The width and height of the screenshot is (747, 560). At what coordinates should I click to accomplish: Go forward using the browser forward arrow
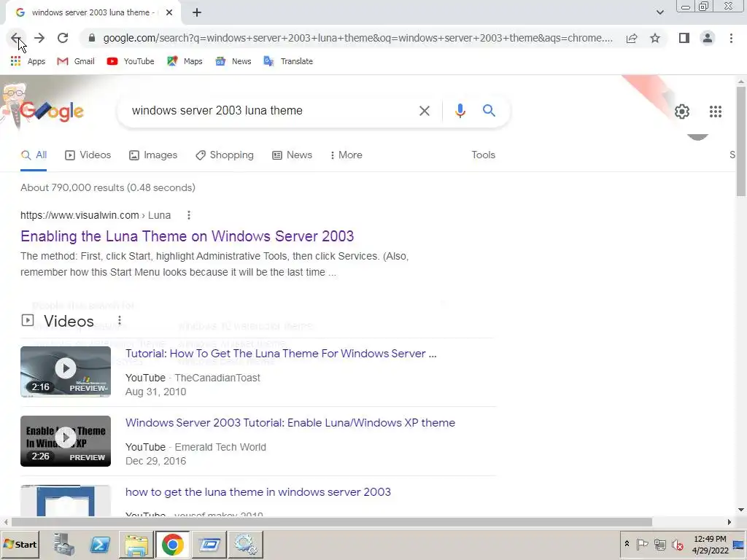coord(39,38)
